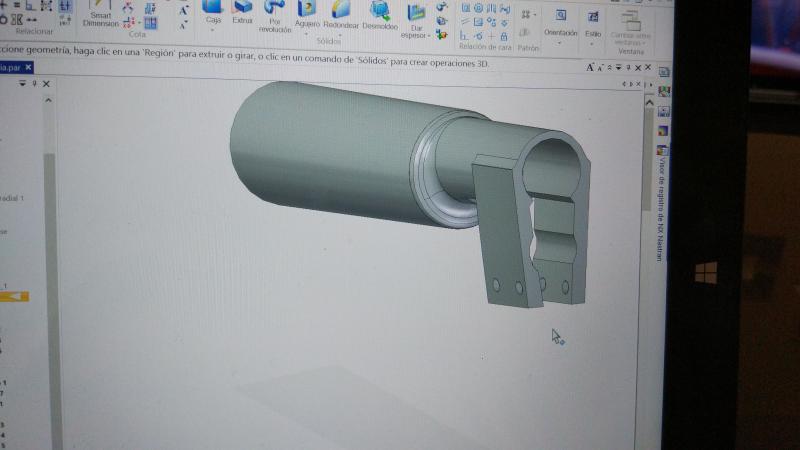Click the Caja solid tool
The image size is (800, 450).
click(x=212, y=11)
